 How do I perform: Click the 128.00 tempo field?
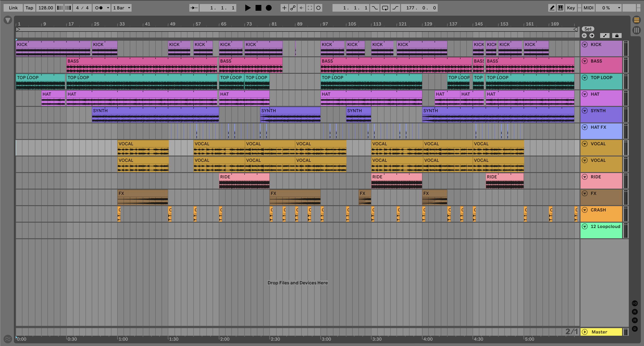click(45, 8)
